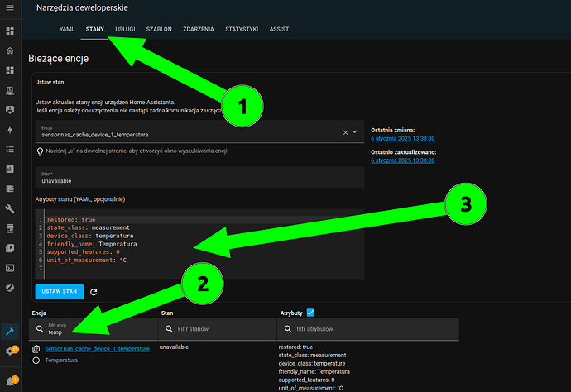Click editor line state_class: measurement
Image resolution: width=571 pixels, height=392 pixels.
pos(88,227)
